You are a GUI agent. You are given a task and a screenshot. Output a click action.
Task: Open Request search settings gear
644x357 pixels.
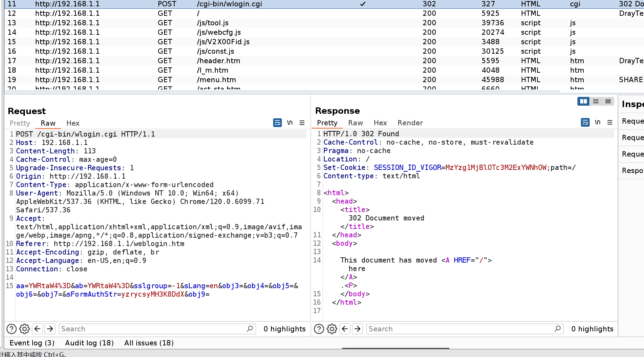pyautogui.click(x=25, y=329)
